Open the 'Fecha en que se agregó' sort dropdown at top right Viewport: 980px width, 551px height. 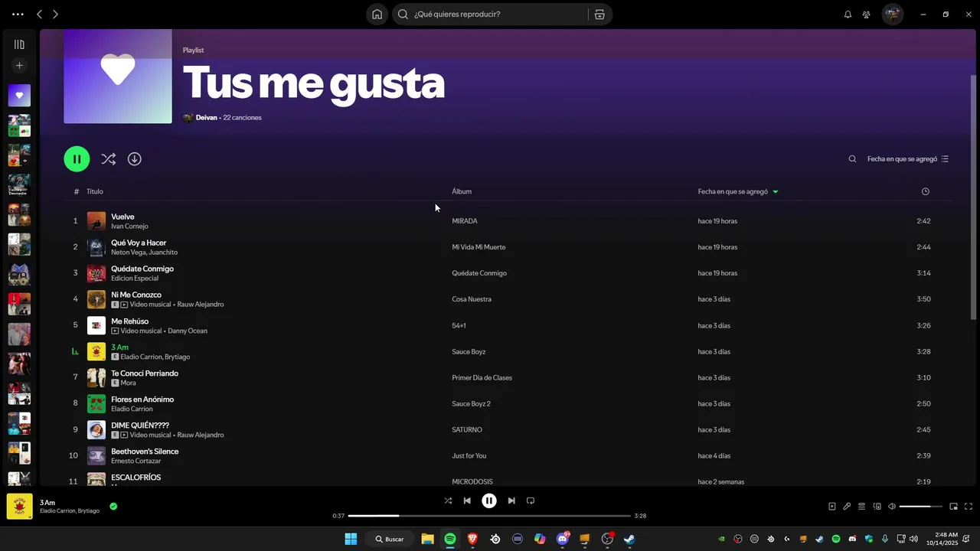coord(908,159)
